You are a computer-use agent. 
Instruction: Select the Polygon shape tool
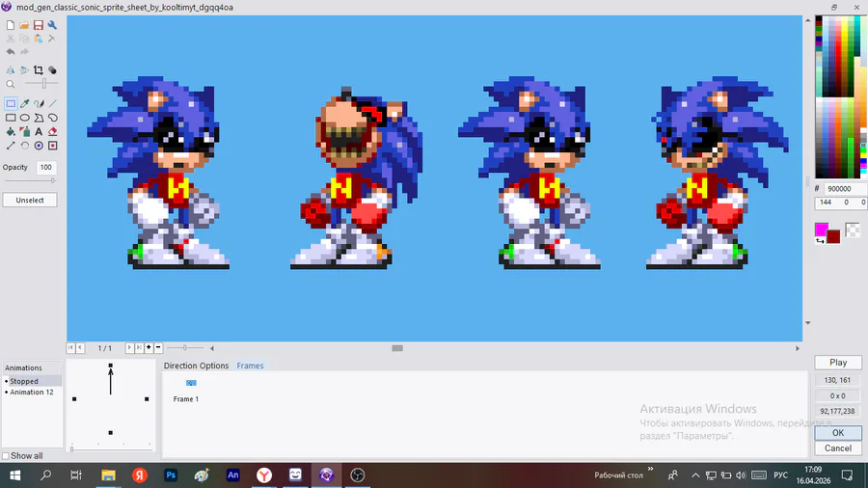coord(39,118)
